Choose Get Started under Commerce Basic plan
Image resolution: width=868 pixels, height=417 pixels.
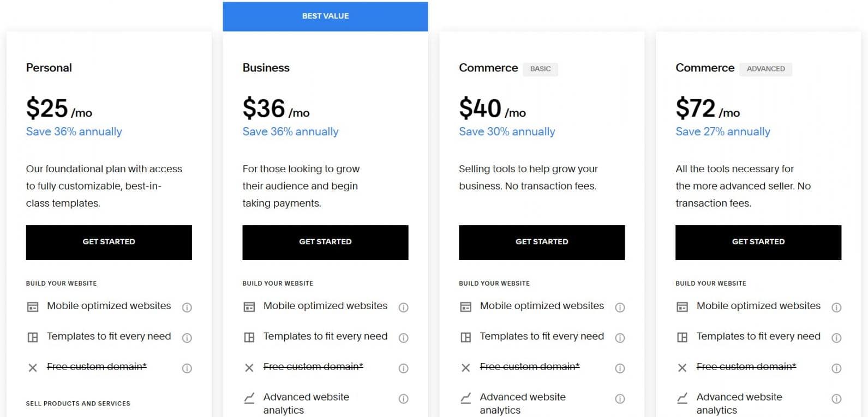542,242
